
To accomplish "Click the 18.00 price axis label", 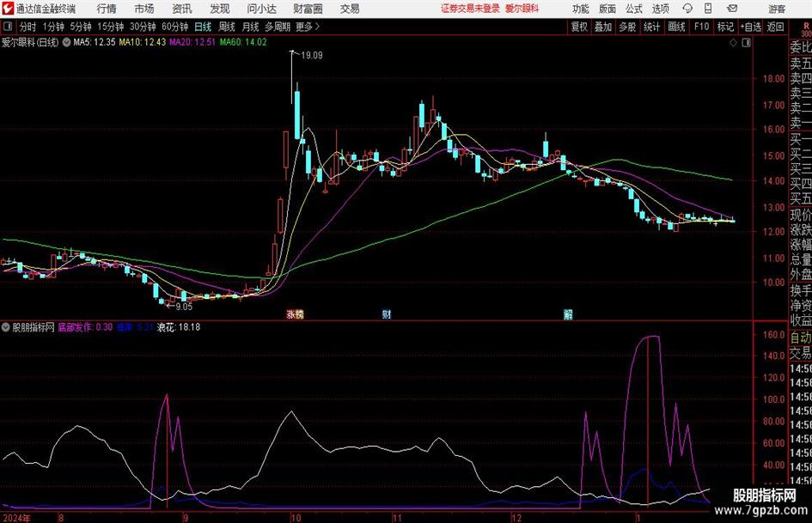I will pyautogui.click(x=773, y=79).
